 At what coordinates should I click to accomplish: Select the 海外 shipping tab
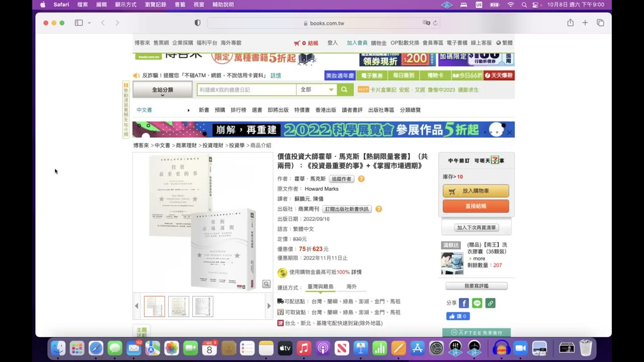pyautogui.click(x=351, y=287)
